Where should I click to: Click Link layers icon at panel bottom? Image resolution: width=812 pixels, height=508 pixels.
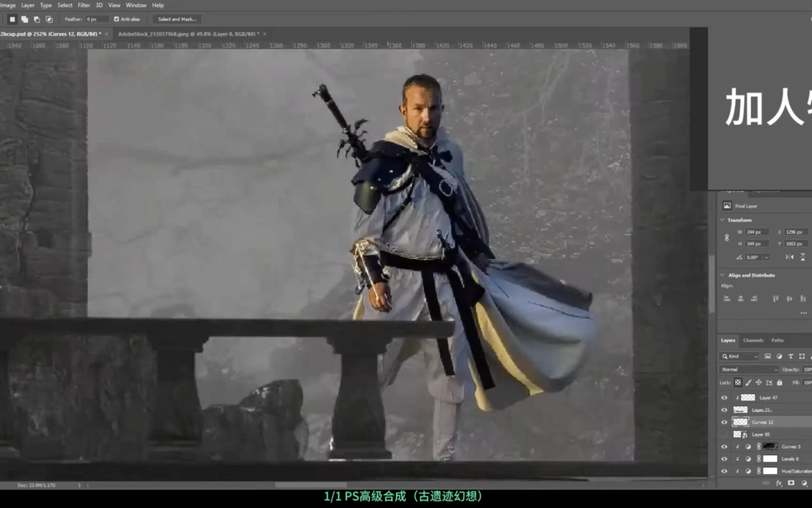click(766, 483)
